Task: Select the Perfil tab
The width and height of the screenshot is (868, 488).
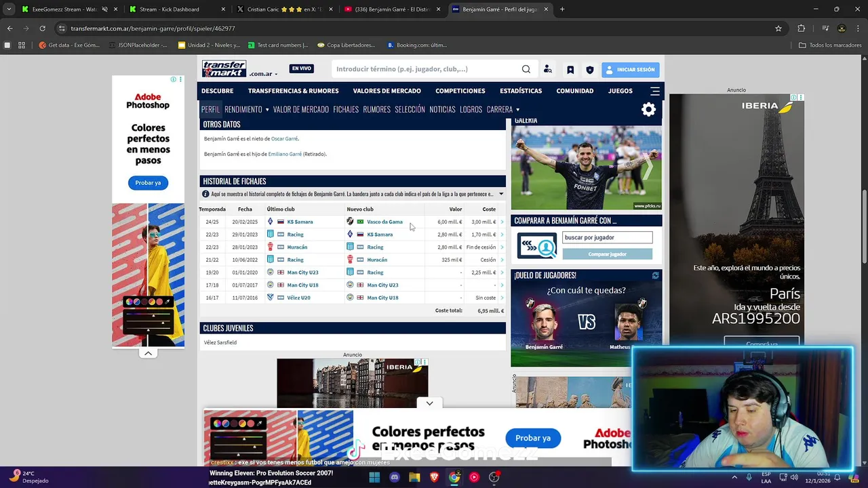Action: [210, 110]
